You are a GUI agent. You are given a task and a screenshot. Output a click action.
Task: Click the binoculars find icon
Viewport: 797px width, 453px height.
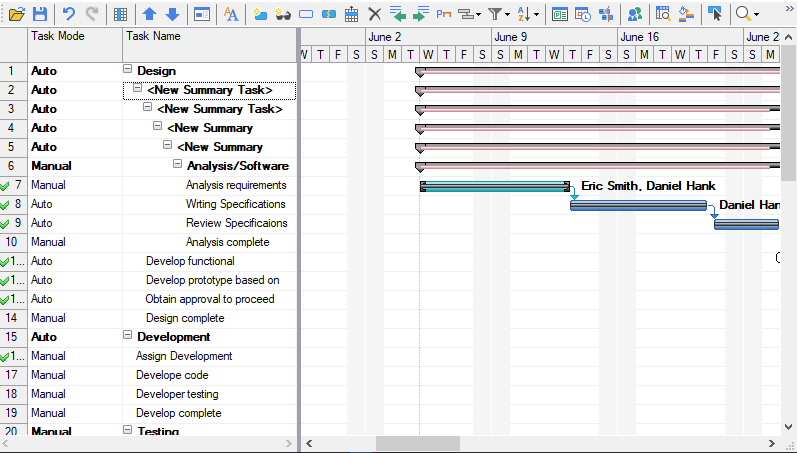pyautogui.click(x=283, y=14)
